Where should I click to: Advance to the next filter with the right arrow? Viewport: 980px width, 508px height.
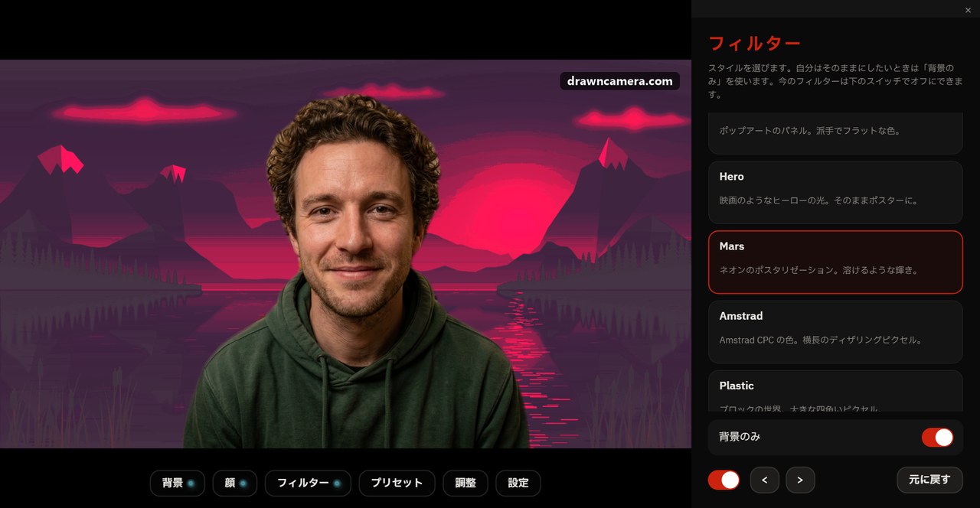click(800, 480)
